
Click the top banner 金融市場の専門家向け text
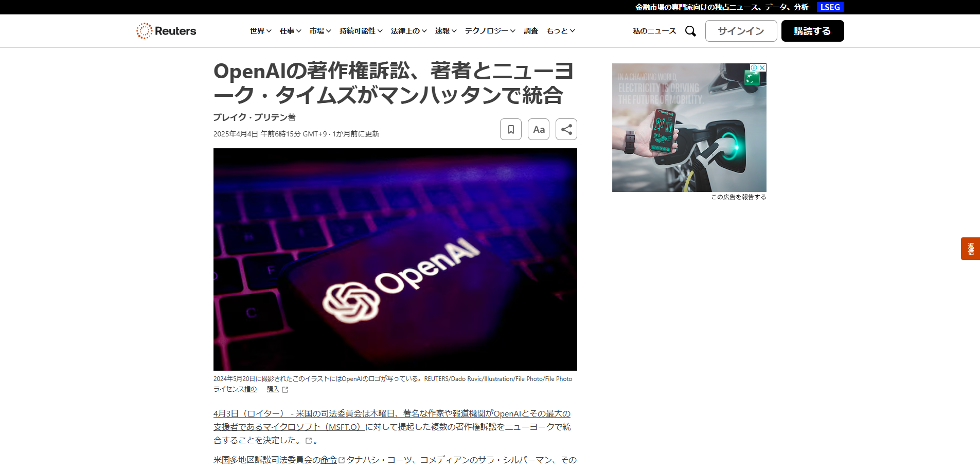coord(722,7)
